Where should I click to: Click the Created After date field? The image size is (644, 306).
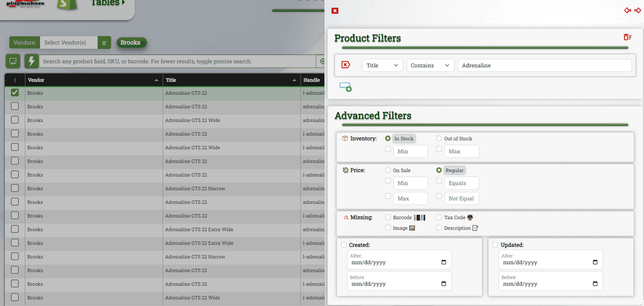click(399, 259)
